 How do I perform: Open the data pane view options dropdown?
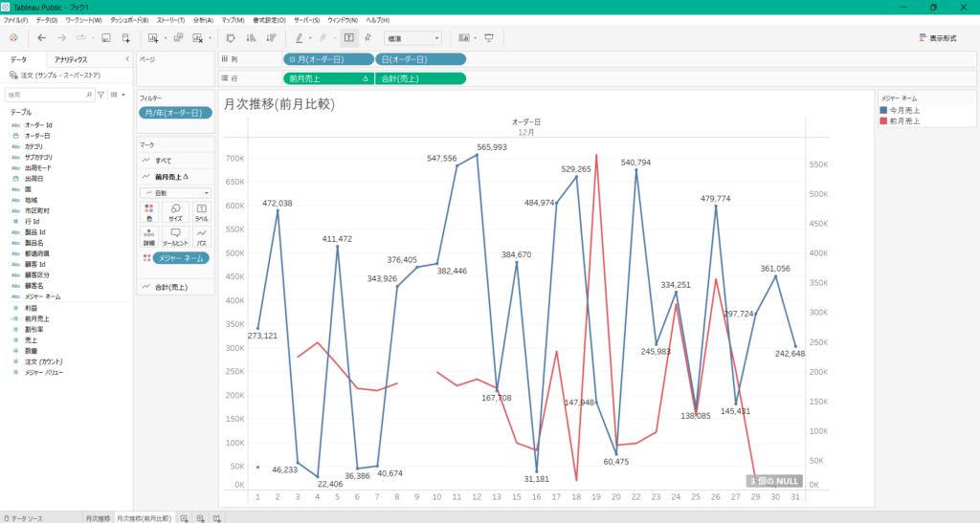pos(118,95)
